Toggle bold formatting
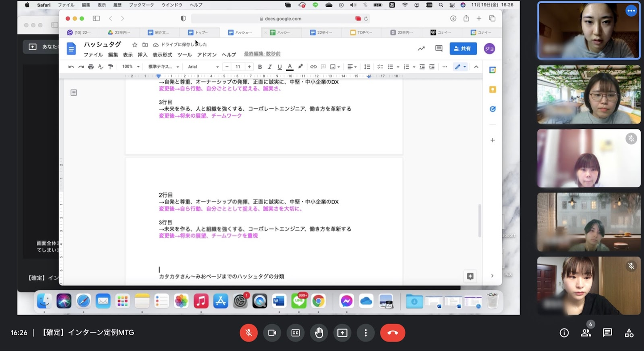The height and width of the screenshot is (351, 644). [x=260, y=67]
